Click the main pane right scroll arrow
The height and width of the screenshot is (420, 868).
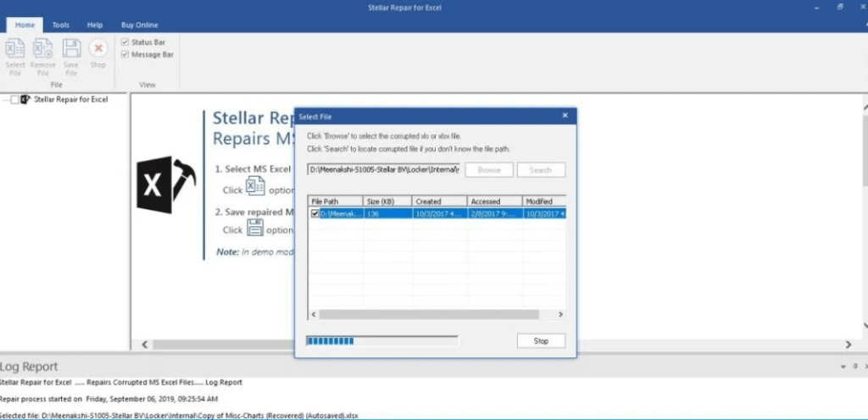848,345
